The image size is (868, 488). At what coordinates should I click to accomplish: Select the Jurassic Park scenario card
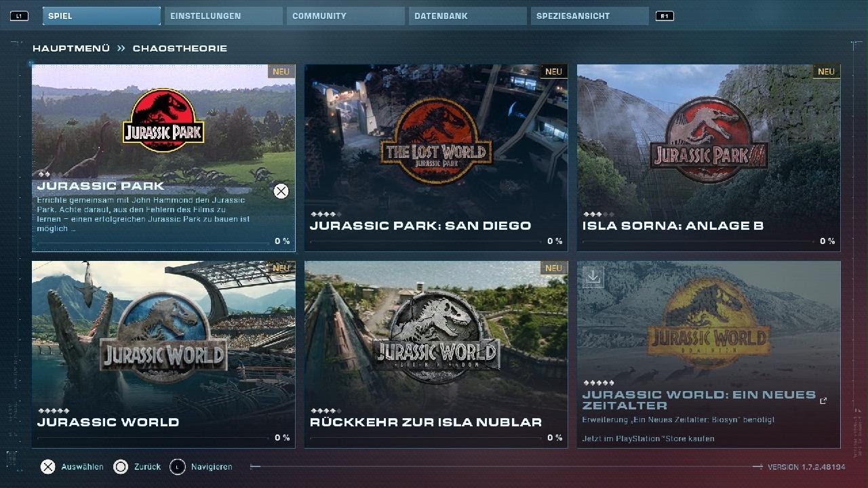(163, 158)
